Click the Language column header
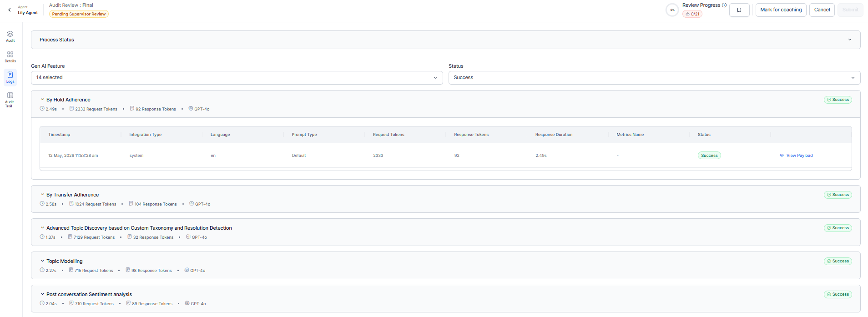 pyautogui.click(x=220, y=135)
